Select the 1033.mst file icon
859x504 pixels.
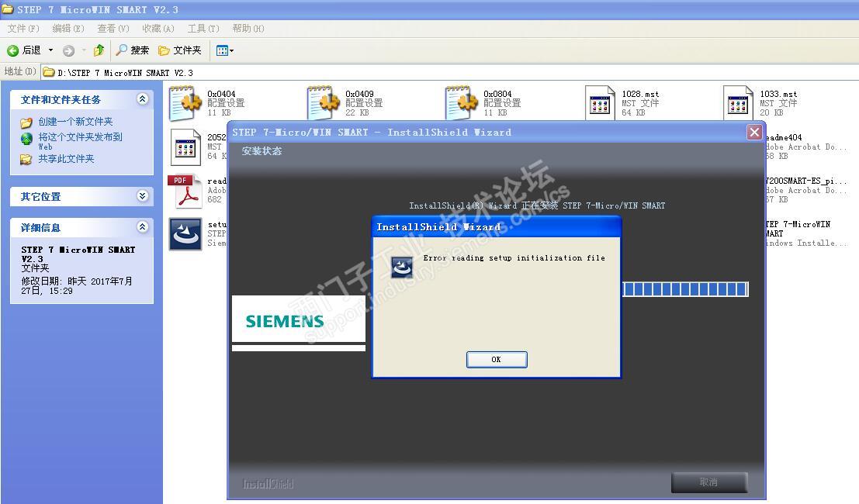(738, 103)
